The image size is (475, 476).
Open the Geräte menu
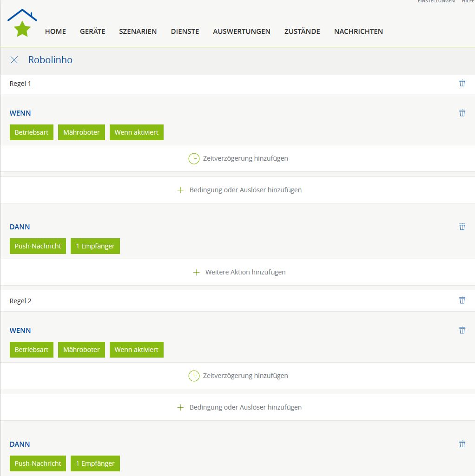(x=92, y=32)
